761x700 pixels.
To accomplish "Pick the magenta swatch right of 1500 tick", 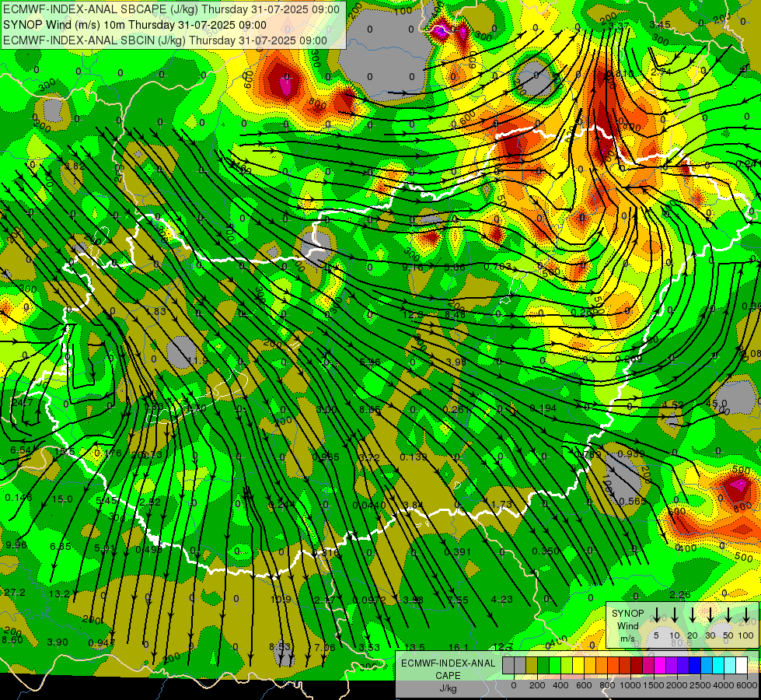I will tap(660, 666).
